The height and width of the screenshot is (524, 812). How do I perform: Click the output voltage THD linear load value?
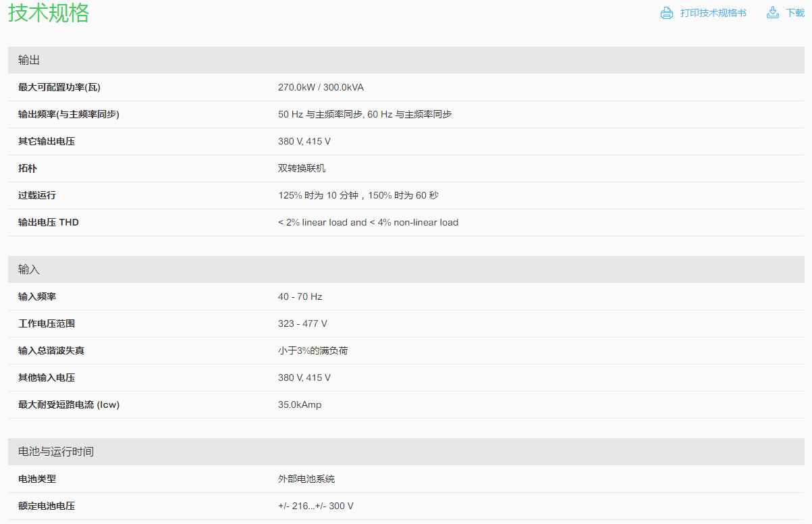pyautogui.click(x=368, y=222)
